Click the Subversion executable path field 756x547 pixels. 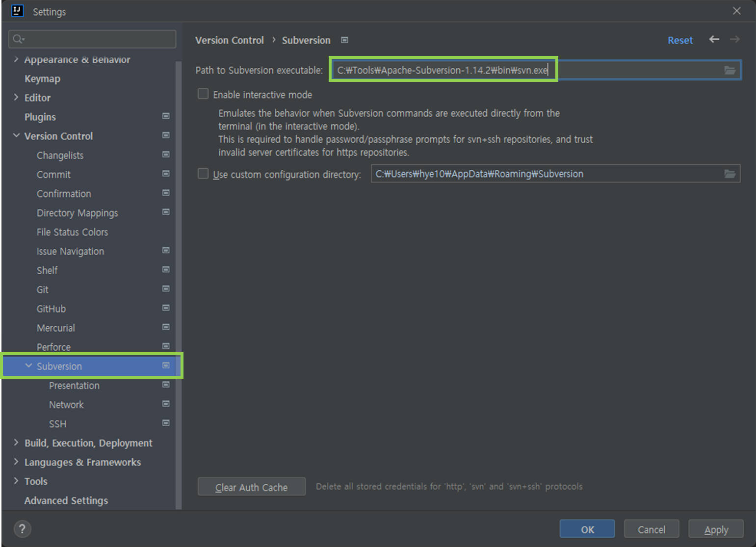[x=536, y=70]
